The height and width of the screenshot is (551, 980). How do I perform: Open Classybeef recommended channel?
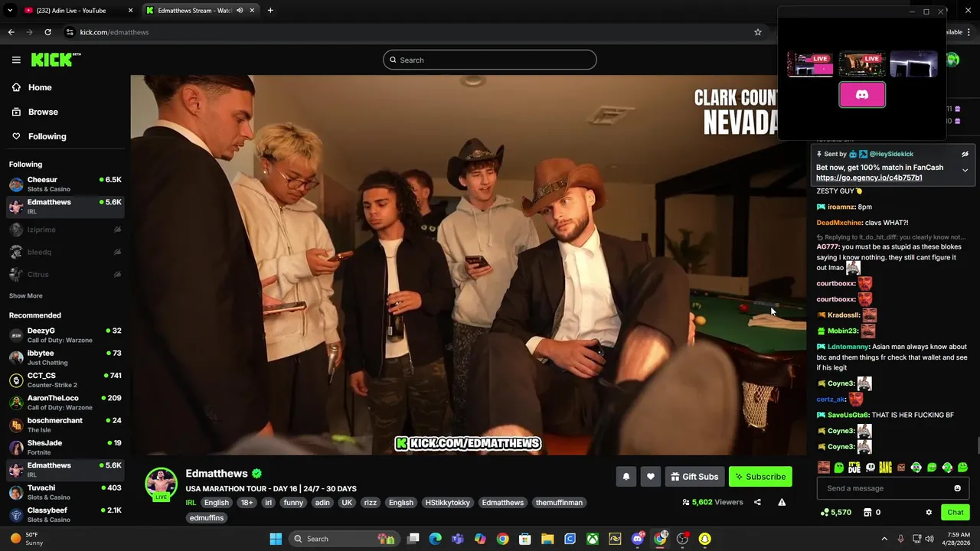click(65, 514)
